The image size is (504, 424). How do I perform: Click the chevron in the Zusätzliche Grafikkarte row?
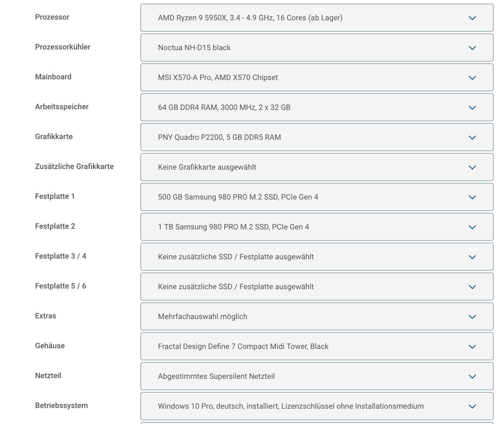point(472,168)
